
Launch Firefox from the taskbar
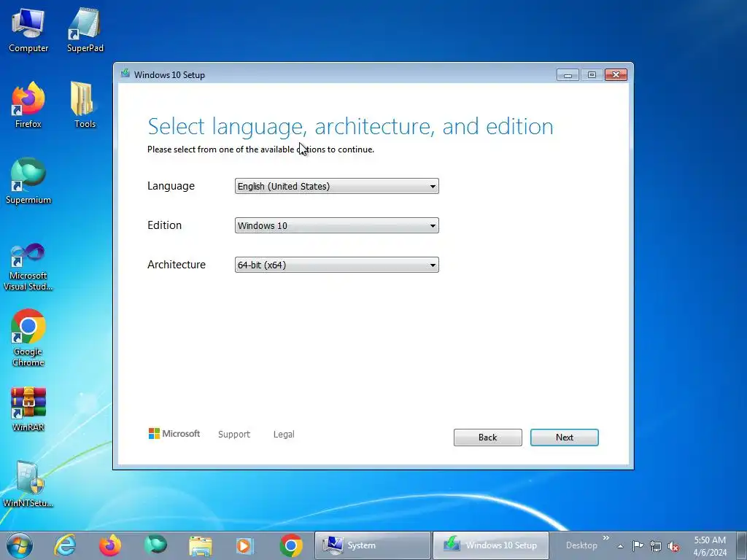tap(110, 545)
